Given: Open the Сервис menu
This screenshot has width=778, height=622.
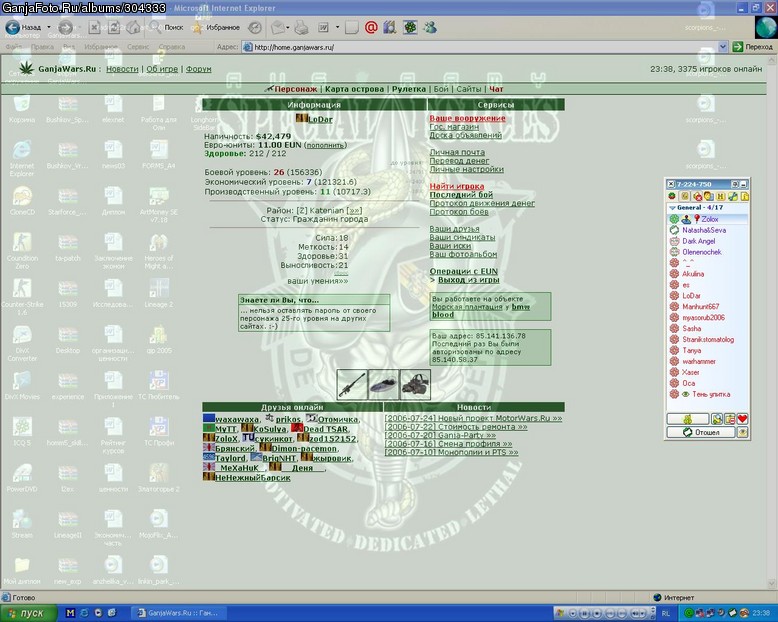Looking at the screenshot, I should pyautogui.click(x=138, y=47).
